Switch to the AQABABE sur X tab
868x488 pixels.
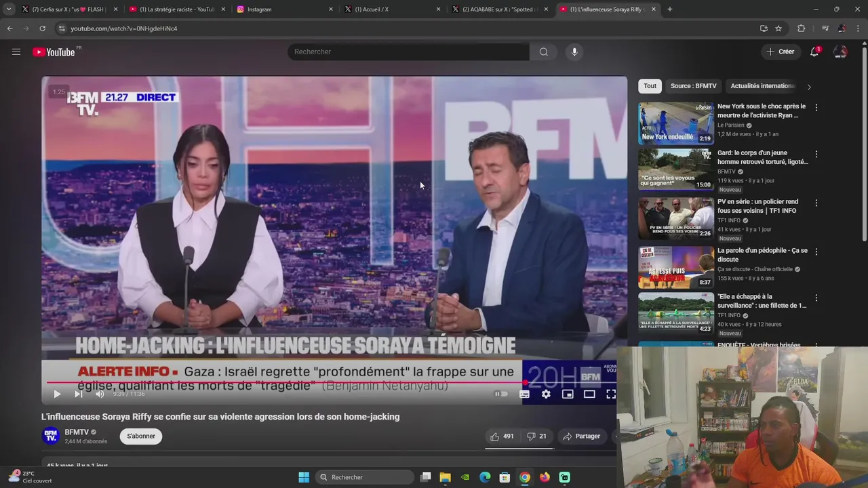coord(500,9)
